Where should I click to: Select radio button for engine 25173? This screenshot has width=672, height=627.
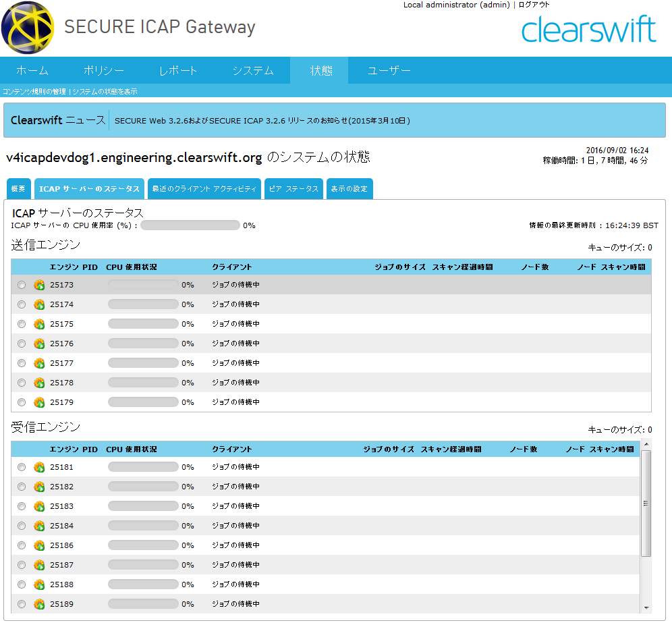(22, 285)
